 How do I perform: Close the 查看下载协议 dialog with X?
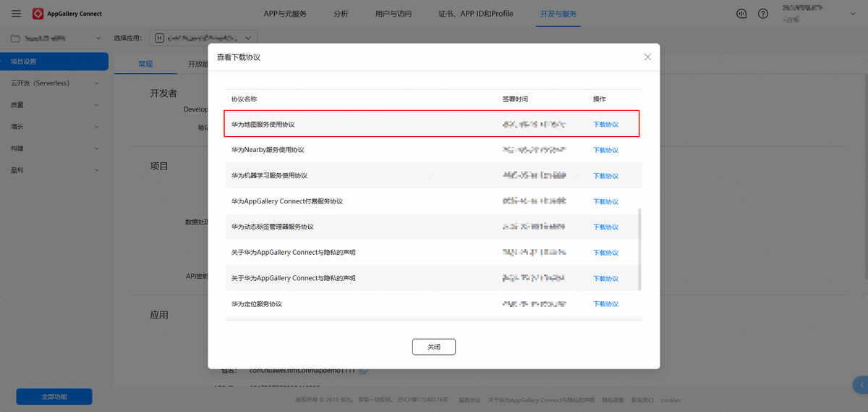click(647, 57)
